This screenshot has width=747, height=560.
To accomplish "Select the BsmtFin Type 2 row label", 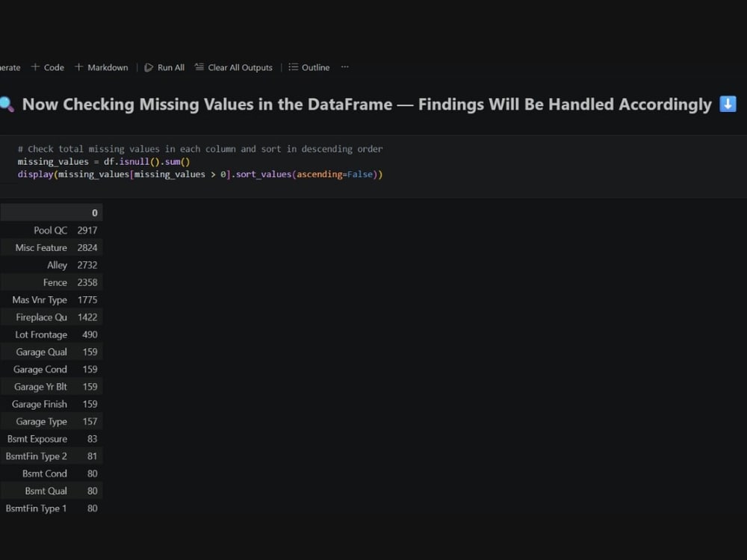I will (x=36, y=456).
